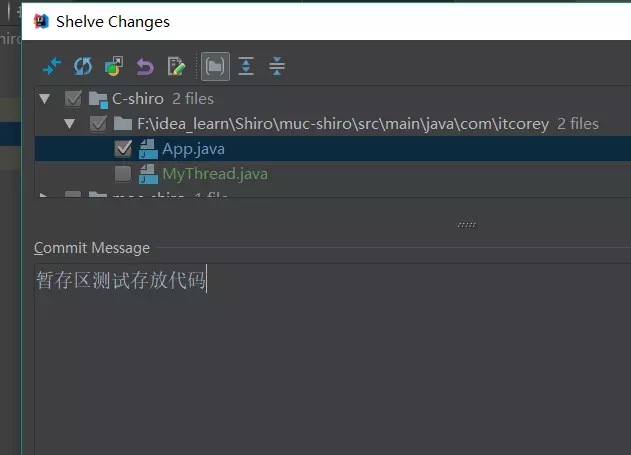Click the MyThread.java file type icon

[x=148, y=174]
